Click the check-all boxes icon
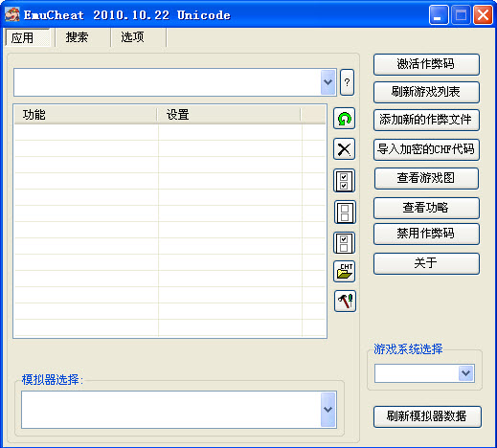Screen dimensions: 497x448 click(x=344, y=181)
